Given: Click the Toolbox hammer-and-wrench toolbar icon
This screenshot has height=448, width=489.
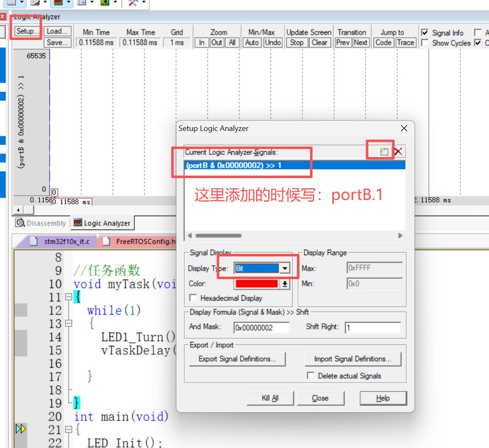Looking at the screenshot, I should (x=133, y=3).
